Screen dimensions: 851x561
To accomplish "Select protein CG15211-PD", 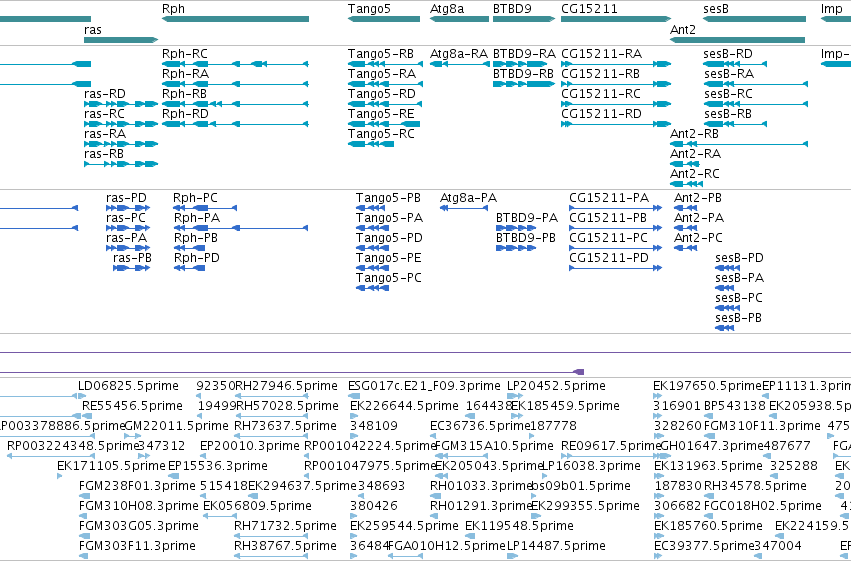I will click(615, 268).
